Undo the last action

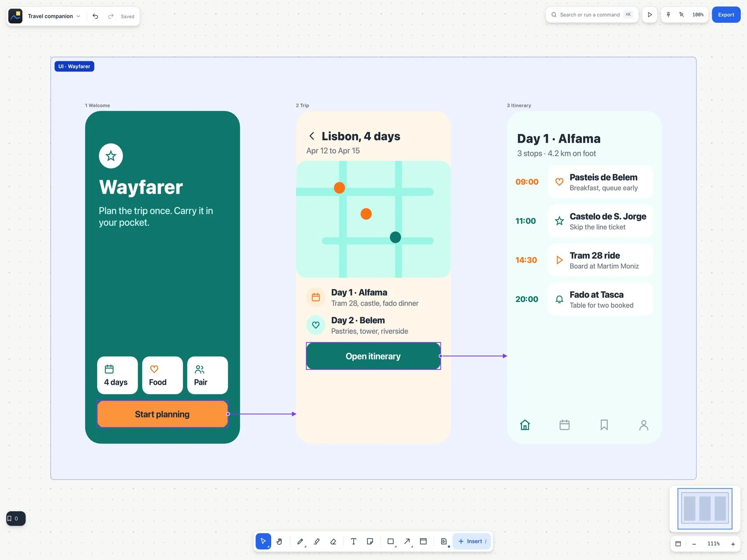pos(95,16)
